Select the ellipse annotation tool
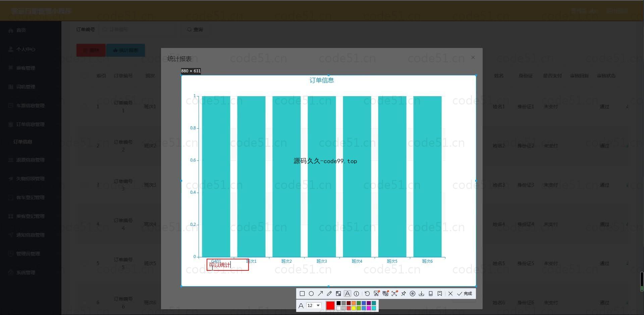Viewport: 644px width, 315px height. pos(311,294)
